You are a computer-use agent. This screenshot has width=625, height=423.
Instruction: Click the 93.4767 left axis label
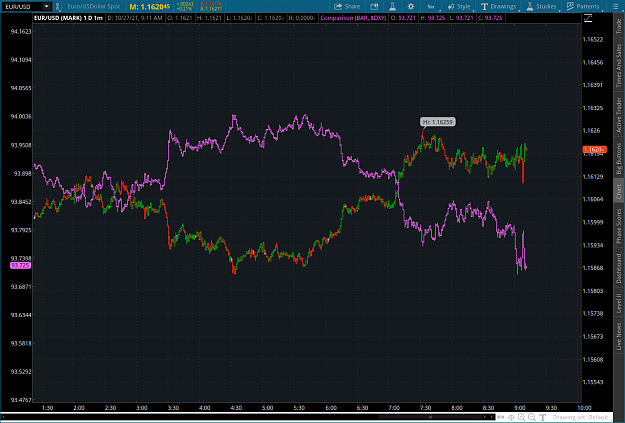21,399
